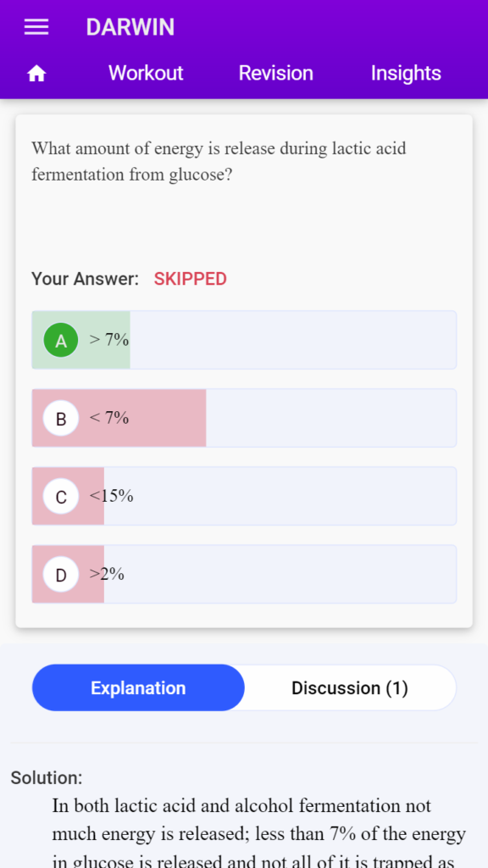This screenshot has width=488, height=868.
Task: Open the Workout tab
Action: pyautogui.click(x=146, y=73)
